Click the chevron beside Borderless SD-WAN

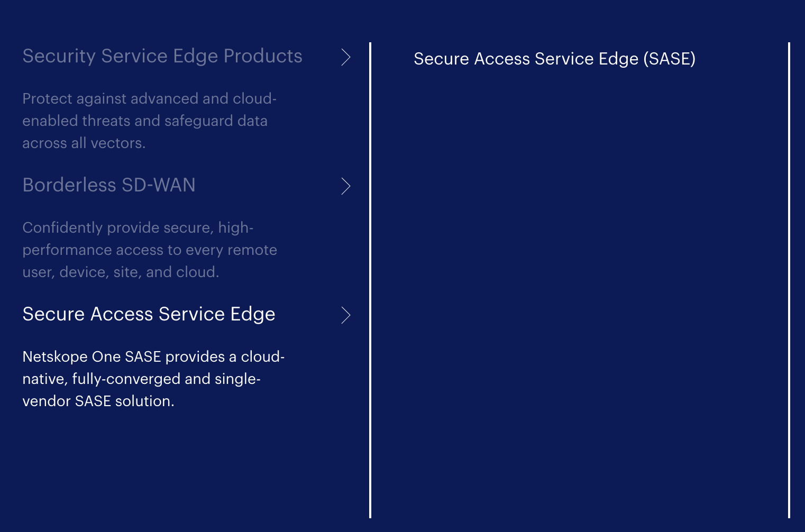tap(346, 186)
